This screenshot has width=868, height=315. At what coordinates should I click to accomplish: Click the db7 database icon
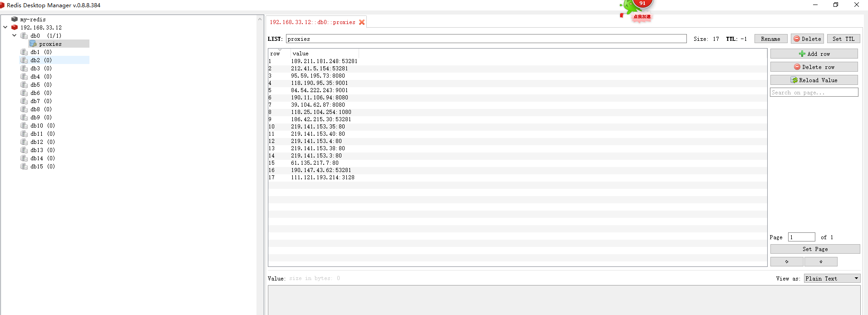click(x=24, y=101)
